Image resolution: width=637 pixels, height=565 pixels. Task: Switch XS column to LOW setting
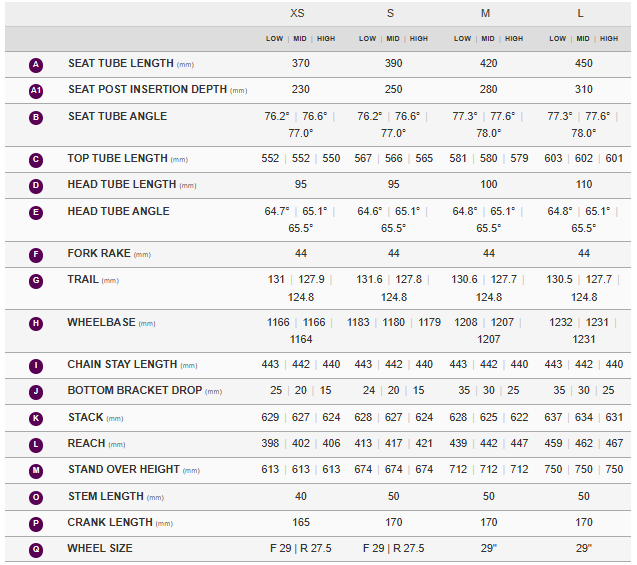coord(274,39)
